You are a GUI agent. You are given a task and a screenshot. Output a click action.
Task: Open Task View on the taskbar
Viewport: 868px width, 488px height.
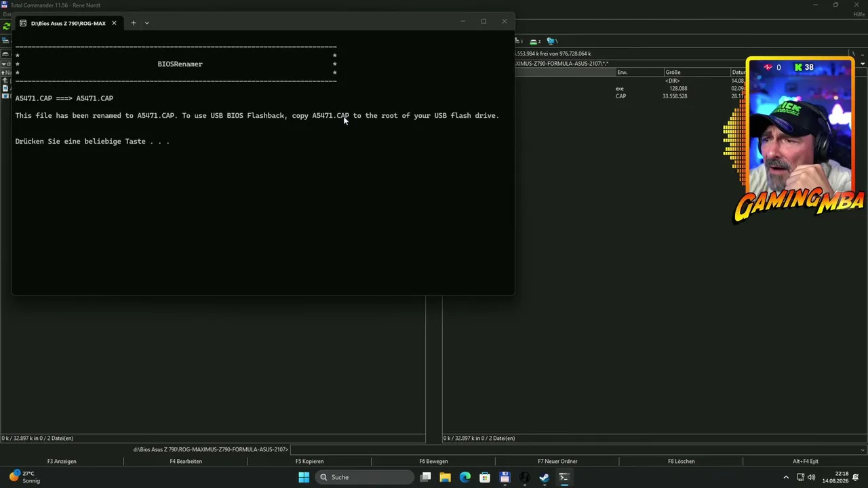pos(426,477)
